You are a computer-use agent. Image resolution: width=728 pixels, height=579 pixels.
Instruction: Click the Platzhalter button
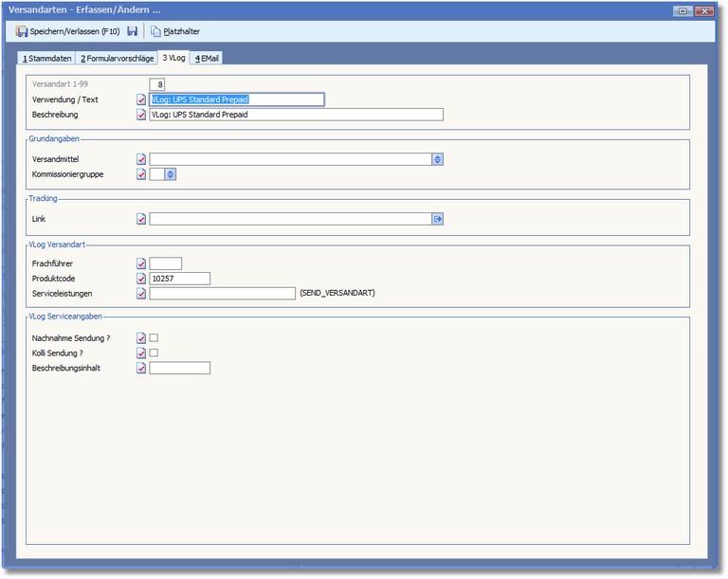[181, 31]
